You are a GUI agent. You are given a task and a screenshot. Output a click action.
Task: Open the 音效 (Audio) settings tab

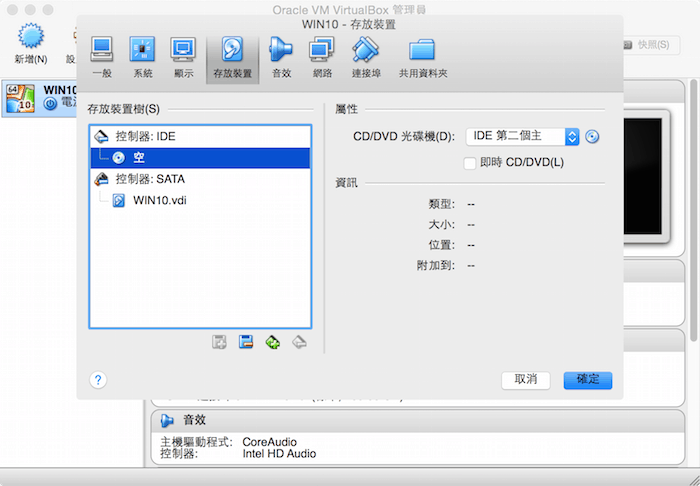pos(281,58)
